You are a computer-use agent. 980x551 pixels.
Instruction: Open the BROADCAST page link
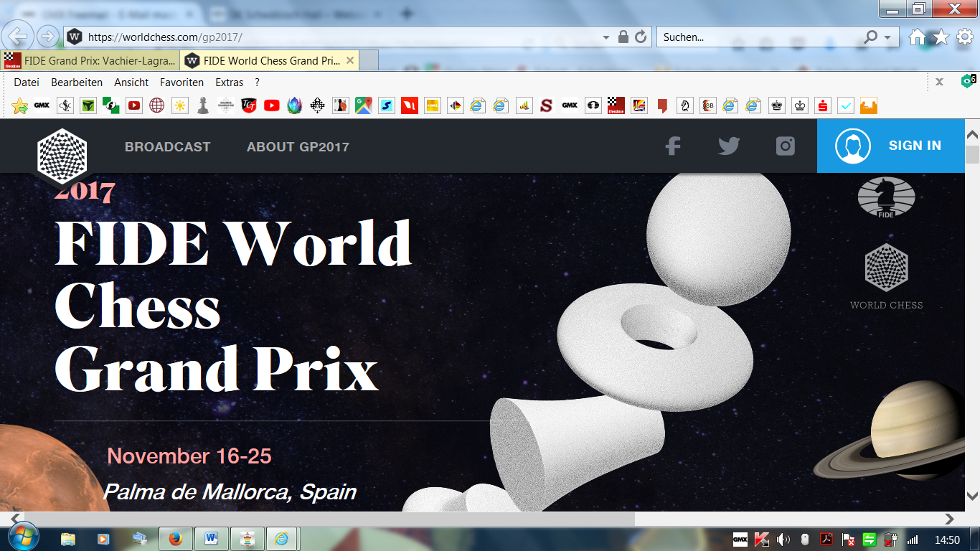click(168, 146)
